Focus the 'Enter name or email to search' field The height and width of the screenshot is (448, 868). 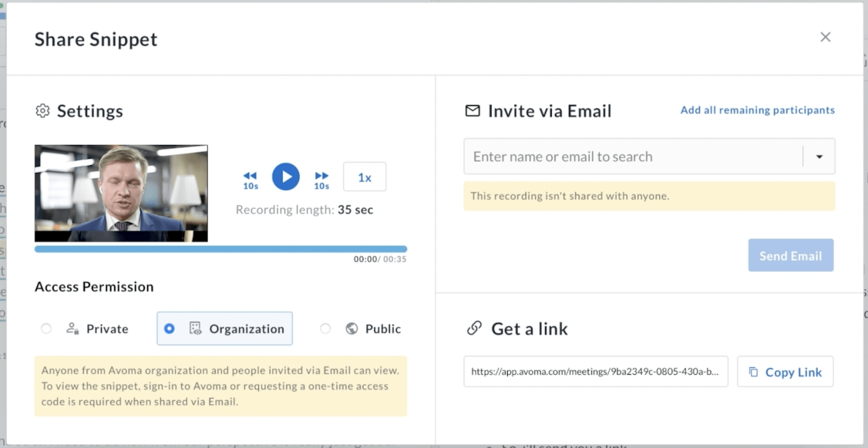click(633, 156)
